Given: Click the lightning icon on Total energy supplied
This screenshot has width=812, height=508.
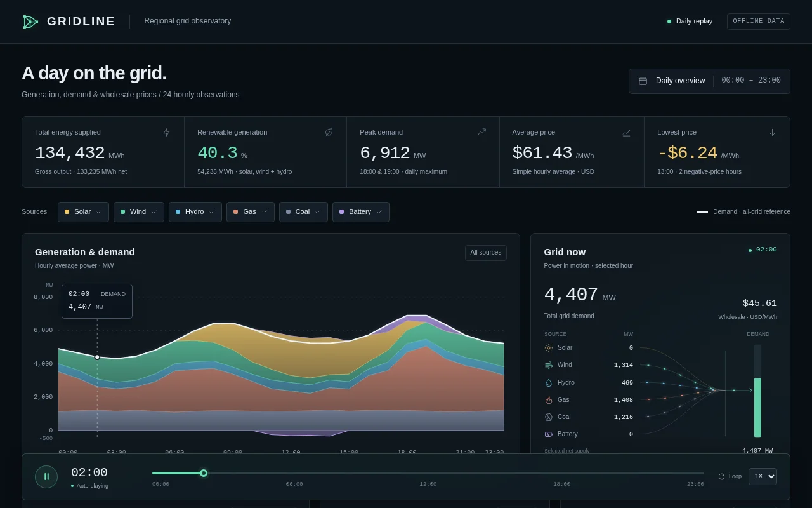Looking at the screenshot, I should click(166, 132).
